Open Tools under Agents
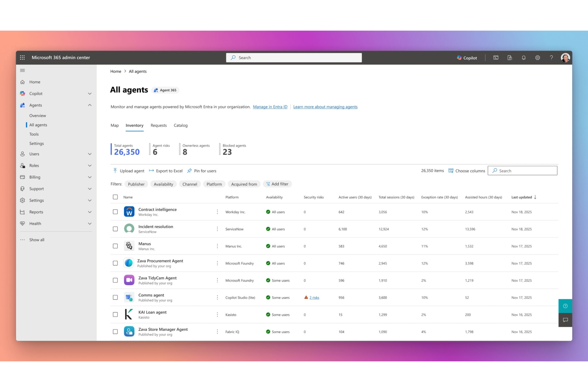Screen dimensions: 588x392 pos(34,134)
